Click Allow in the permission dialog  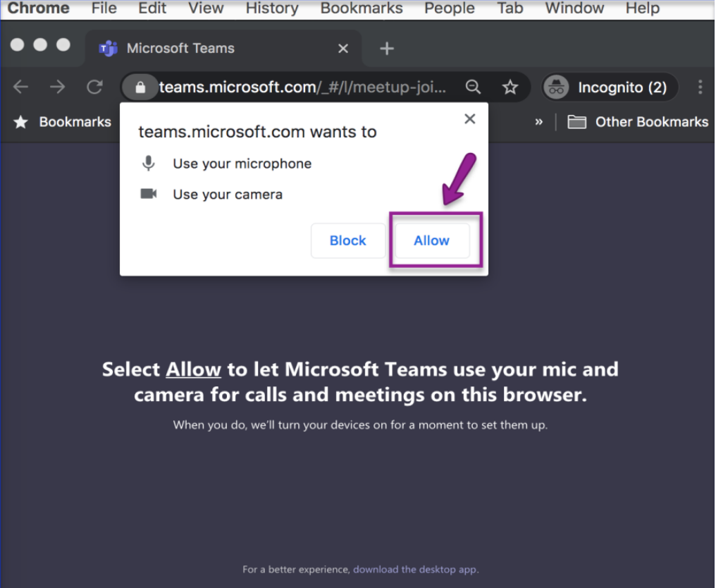(431, 240)
